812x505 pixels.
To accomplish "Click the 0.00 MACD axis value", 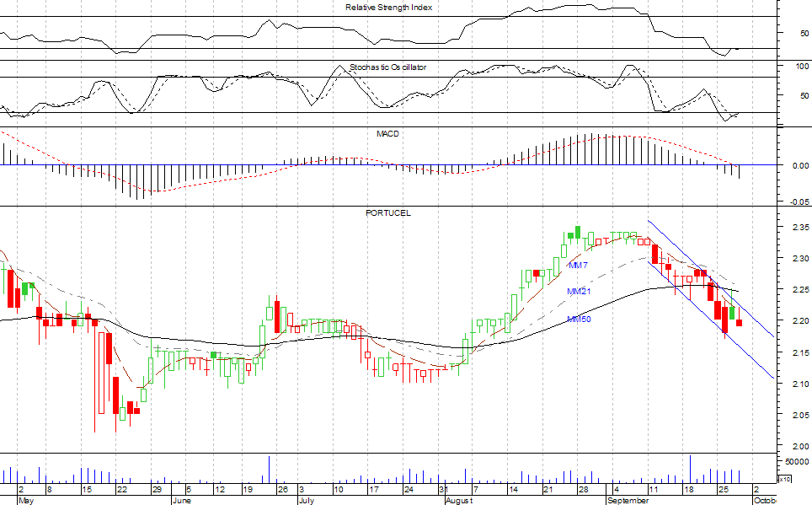I will (800, 165).
